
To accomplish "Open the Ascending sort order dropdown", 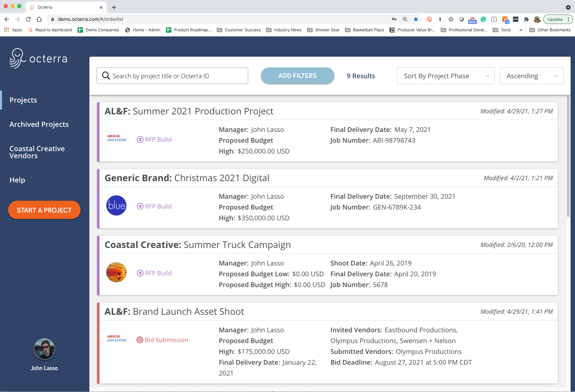I will 531,76.
